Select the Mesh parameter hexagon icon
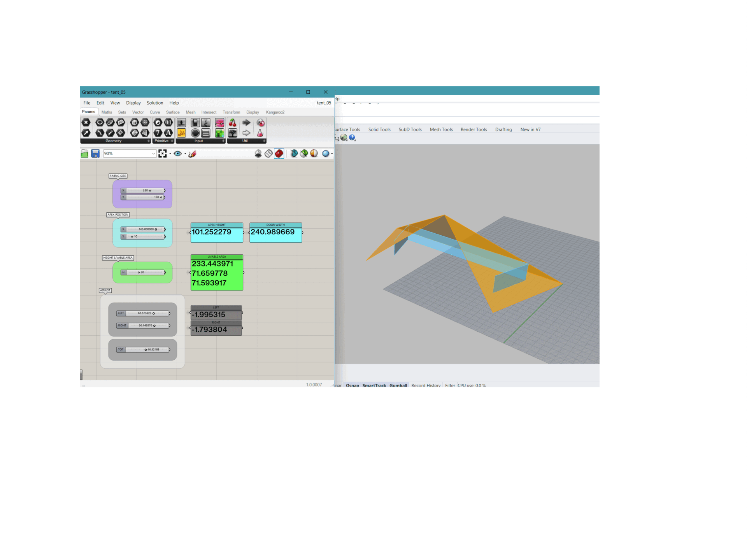 click(145, 122)
